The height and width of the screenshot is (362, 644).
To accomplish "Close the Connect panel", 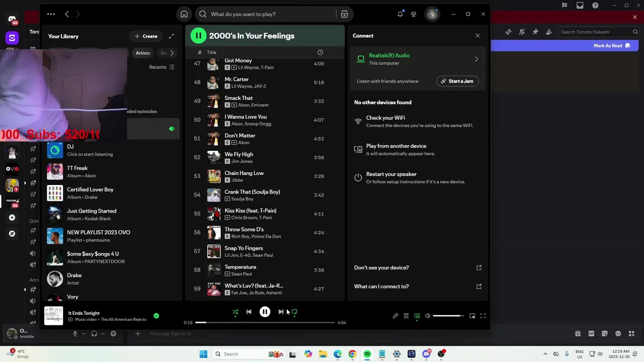I will click(x=477, y=36).
